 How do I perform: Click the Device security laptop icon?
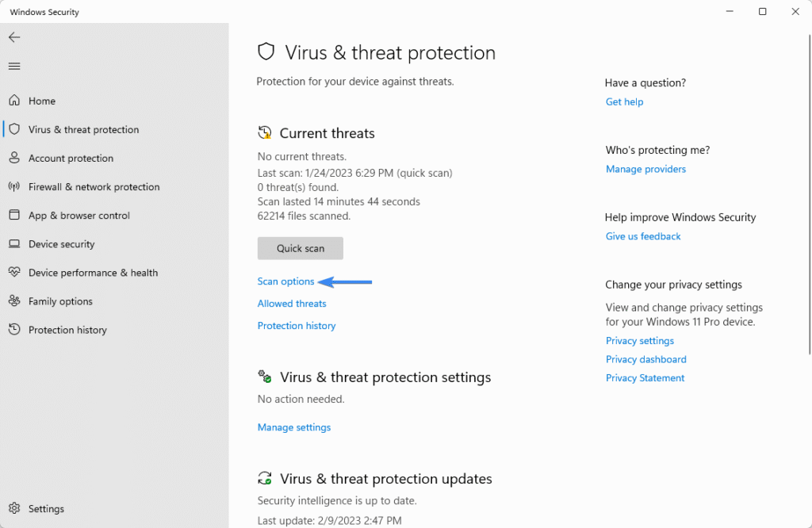tap(14, 244)
